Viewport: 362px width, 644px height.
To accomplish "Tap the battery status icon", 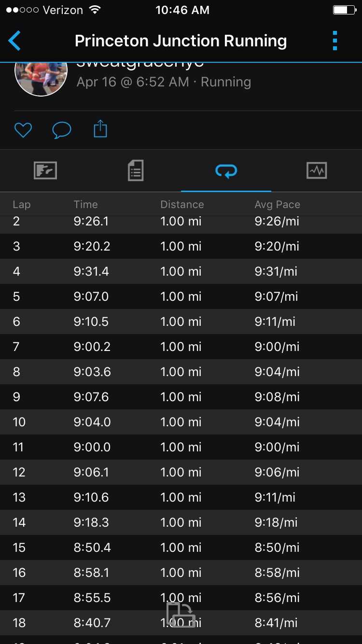I will [x=343, y=10].
